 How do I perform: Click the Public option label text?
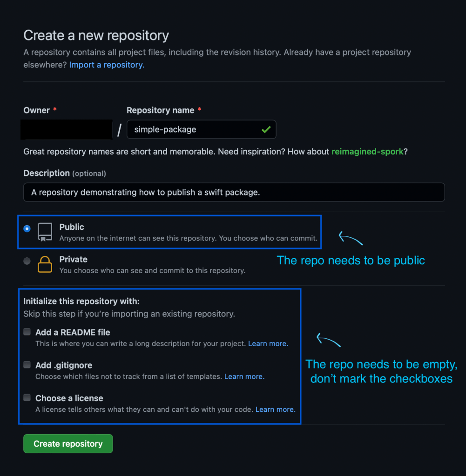[x=72, y=227]
